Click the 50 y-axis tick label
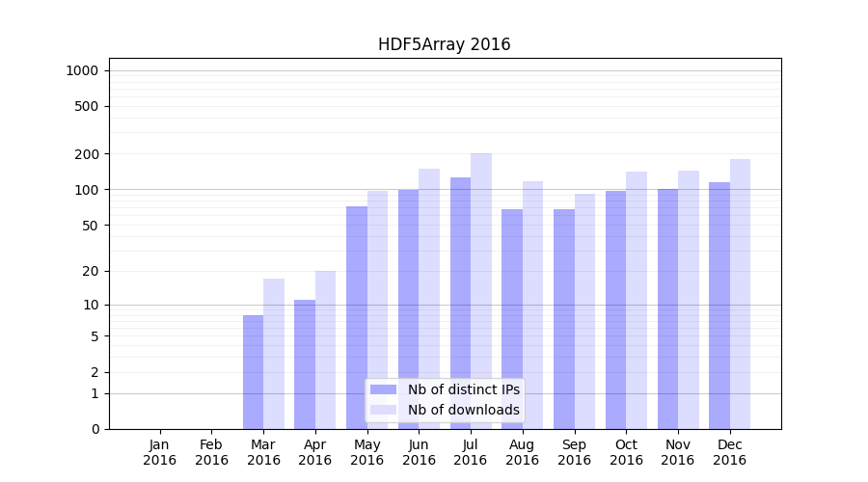 click(89, 226)
